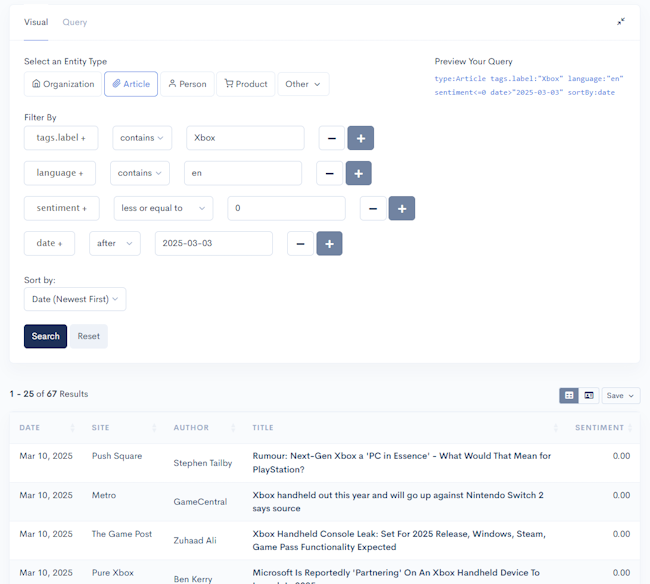Remove the language filter row

click(x=330, y=173)
